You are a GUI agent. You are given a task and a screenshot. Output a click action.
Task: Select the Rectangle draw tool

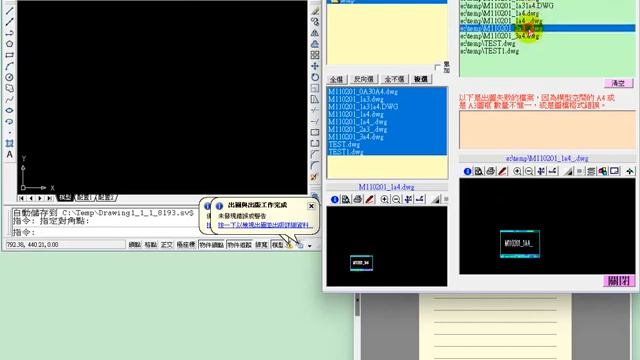[x=9, y=55]
